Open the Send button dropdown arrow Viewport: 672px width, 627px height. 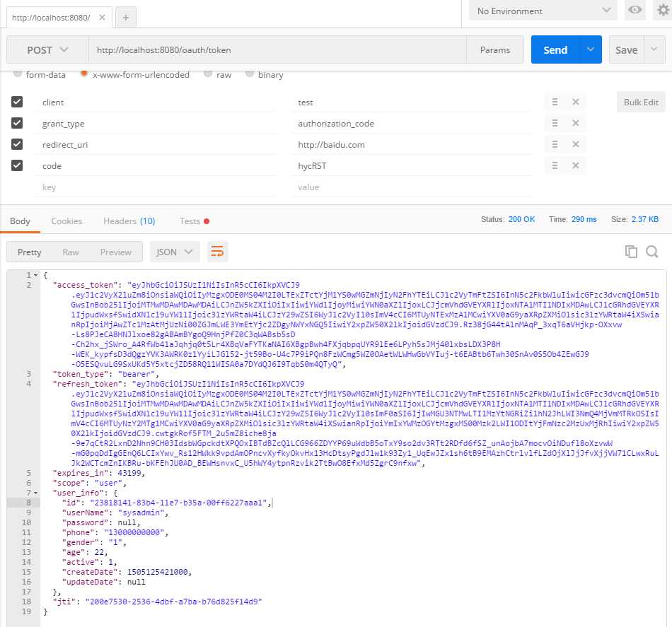590,49
